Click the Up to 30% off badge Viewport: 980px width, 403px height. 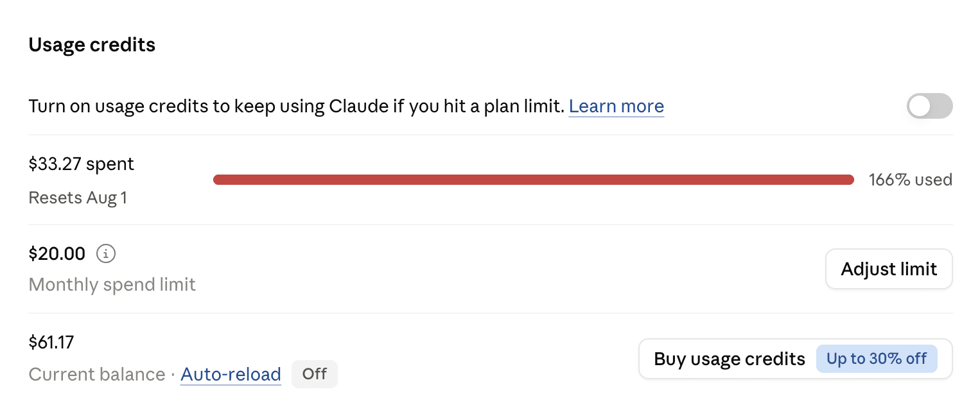coord(877,359)
